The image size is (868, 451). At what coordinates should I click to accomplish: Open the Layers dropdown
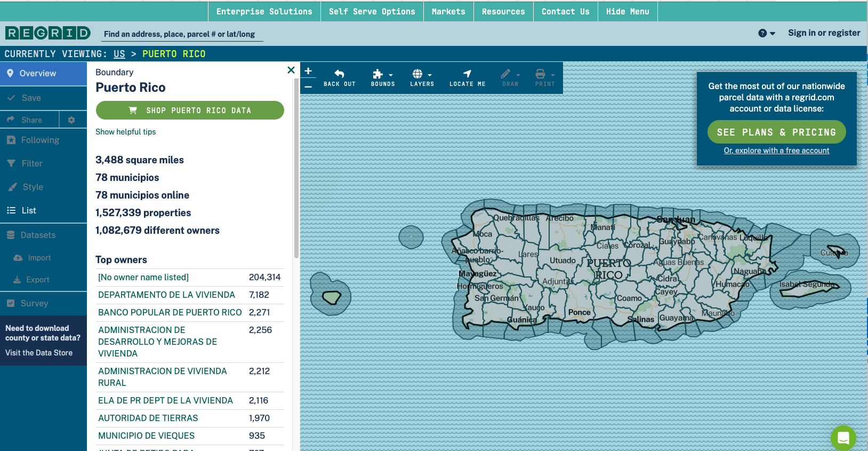tap(422, 78)
